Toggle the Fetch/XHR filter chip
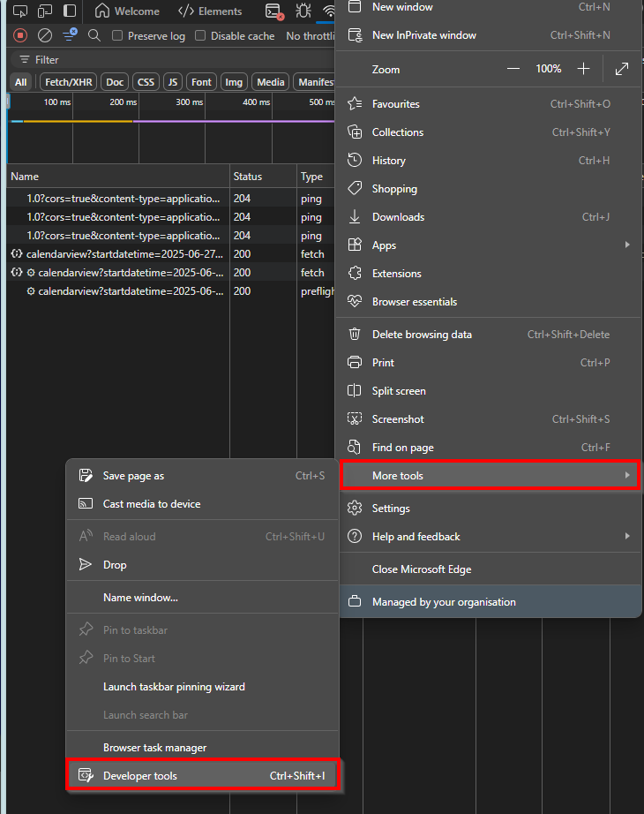This screenshot has height=814, width=644. (69, 82)
